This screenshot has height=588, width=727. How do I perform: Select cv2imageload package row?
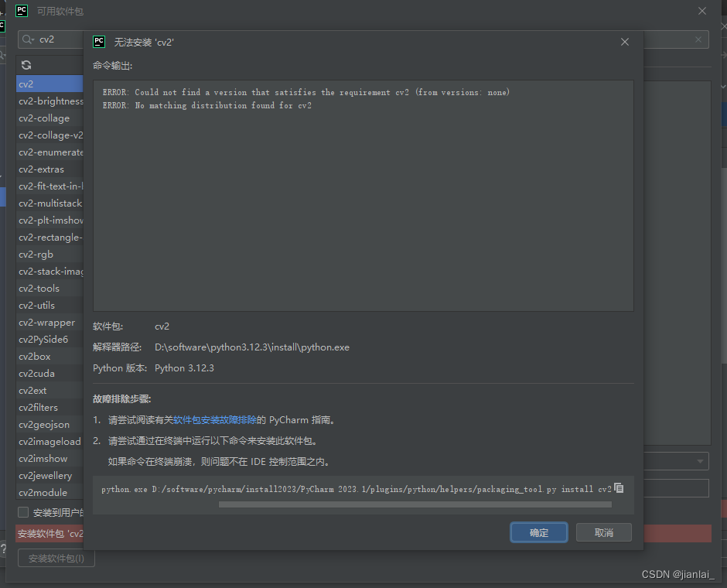tap(49, 442)
